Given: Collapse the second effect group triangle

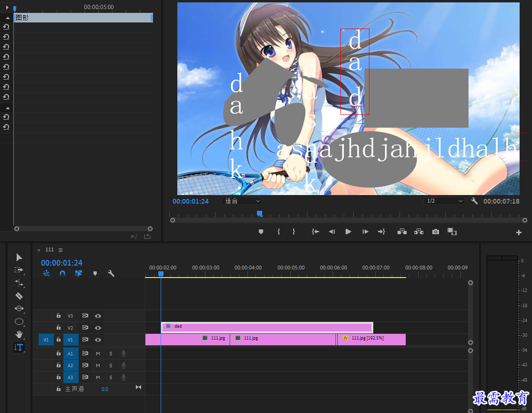Looking at the screenshot, I should click(x=8, y=108).
